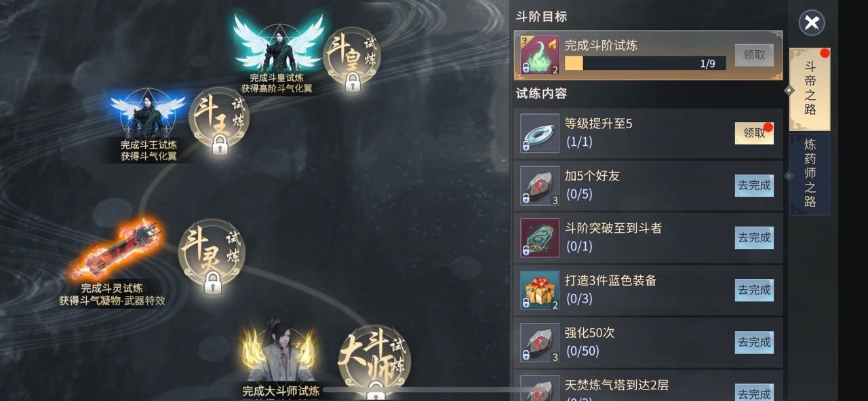Close the trial panel with X
The height and width of the screenshot is (401, 868).
click(x=811, y=23)
